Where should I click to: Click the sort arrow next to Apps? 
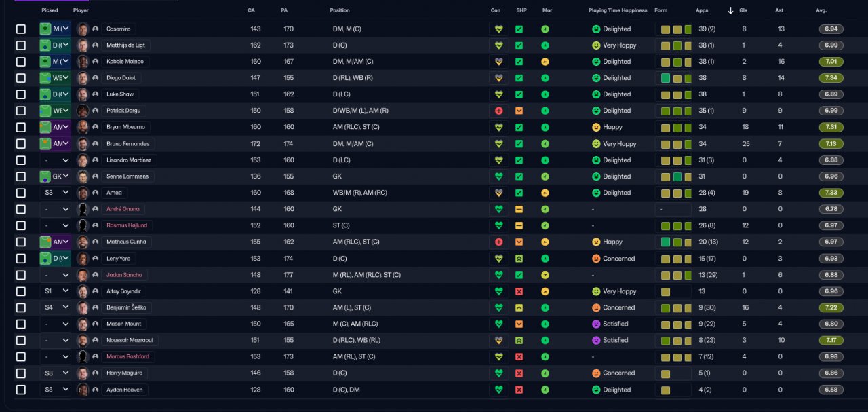(x=730, y=11)
